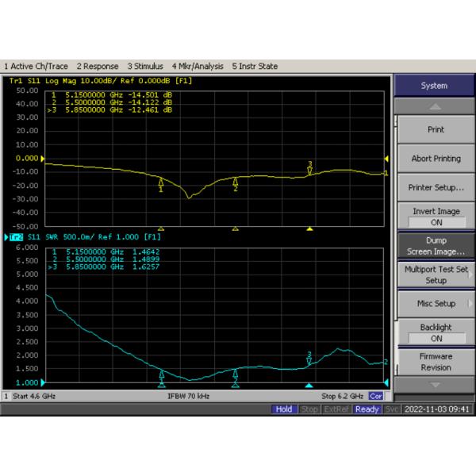Screen dimensions: 476x476
Task: Click marker 2 on the cyan SWR trace
Action: click(236, 373)
